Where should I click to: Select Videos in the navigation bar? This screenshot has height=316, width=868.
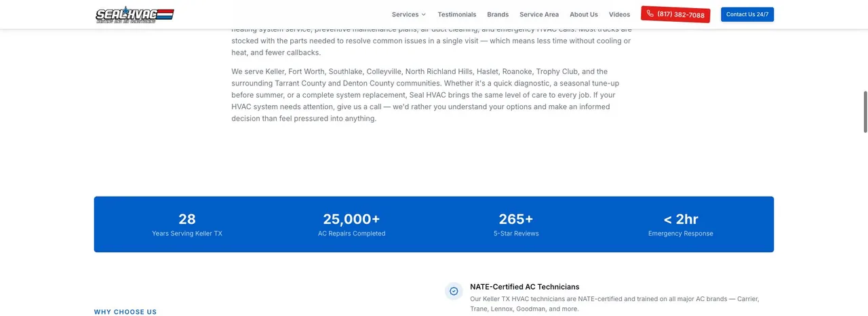point(619,14)
